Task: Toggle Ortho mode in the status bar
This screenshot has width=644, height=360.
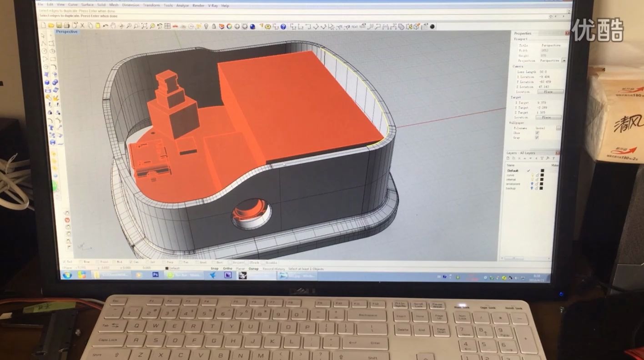Action: click(226, 269)
